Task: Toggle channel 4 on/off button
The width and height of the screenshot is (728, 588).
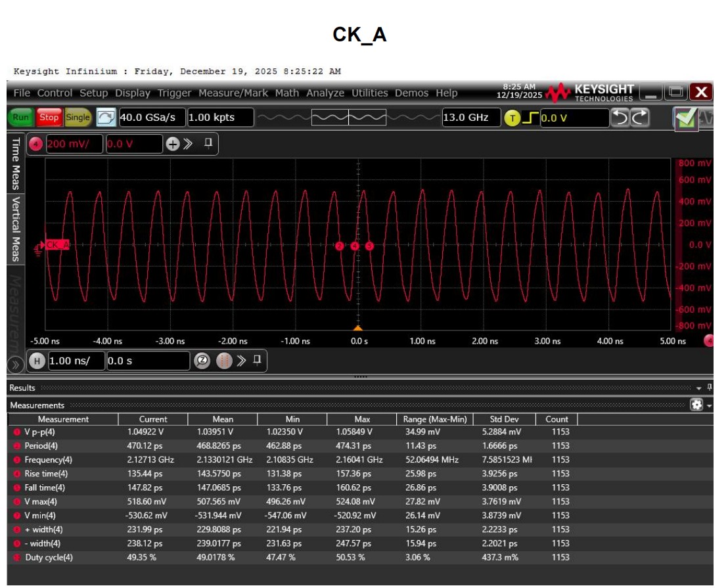Action: click(x=36, y=144)
